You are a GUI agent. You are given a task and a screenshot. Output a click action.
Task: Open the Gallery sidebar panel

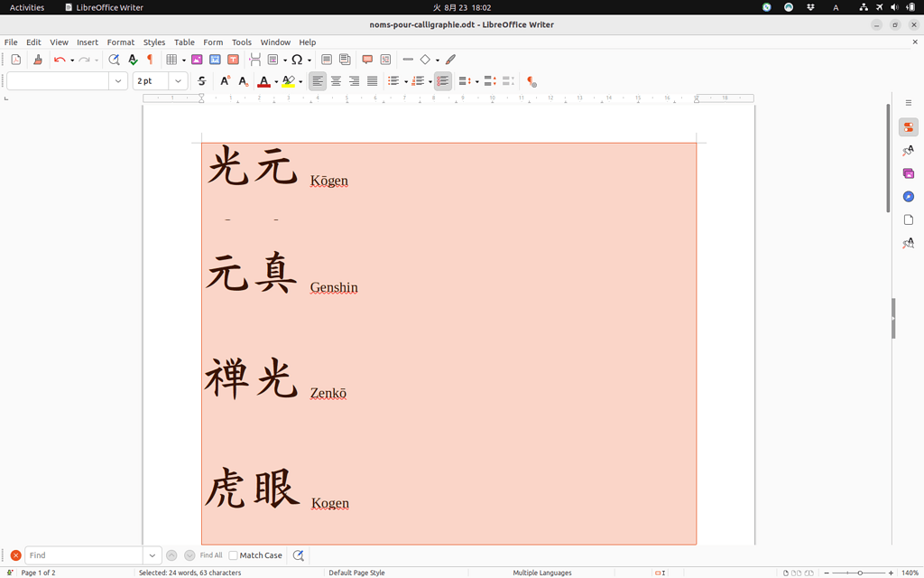point(908,173)
